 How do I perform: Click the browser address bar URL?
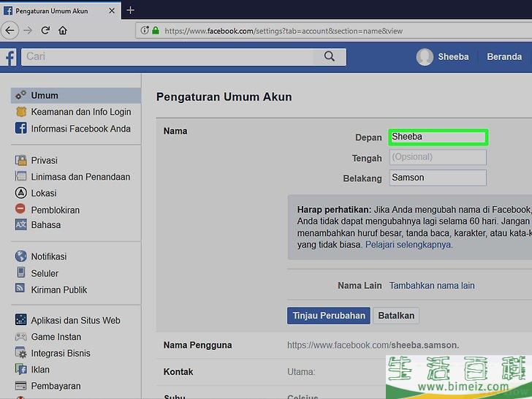[x=284, y=31]
